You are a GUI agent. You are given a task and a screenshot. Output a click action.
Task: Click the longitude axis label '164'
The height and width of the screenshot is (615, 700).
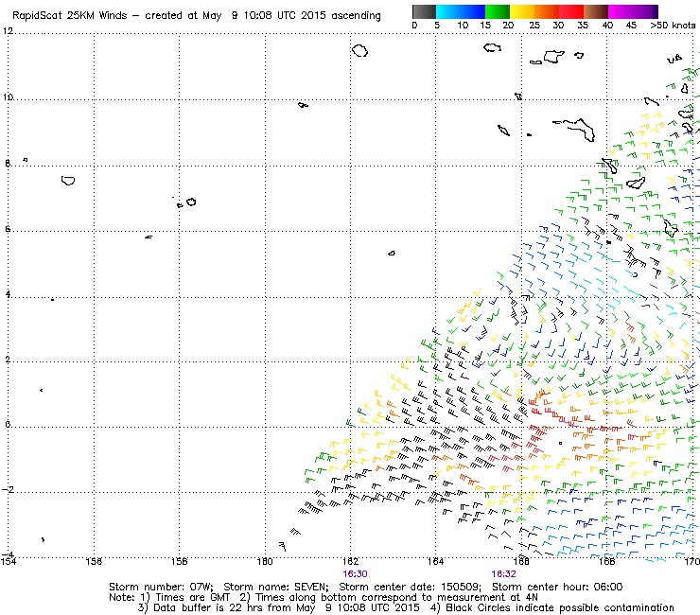click(436, 561)
